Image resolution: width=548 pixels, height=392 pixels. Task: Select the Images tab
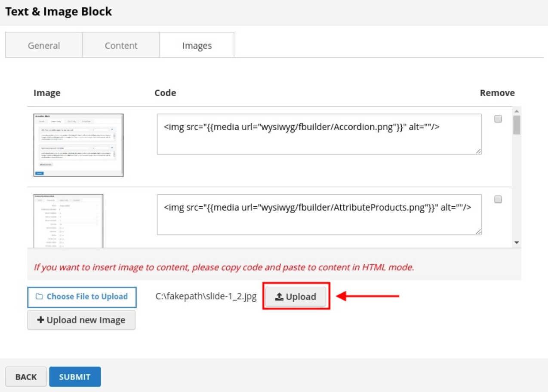click(197, 46)
